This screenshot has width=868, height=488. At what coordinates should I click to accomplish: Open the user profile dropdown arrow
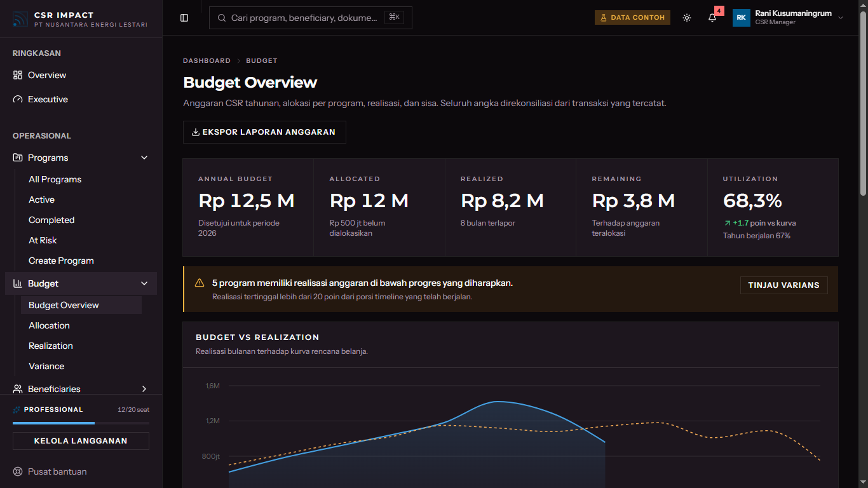[x=841, y=18]
